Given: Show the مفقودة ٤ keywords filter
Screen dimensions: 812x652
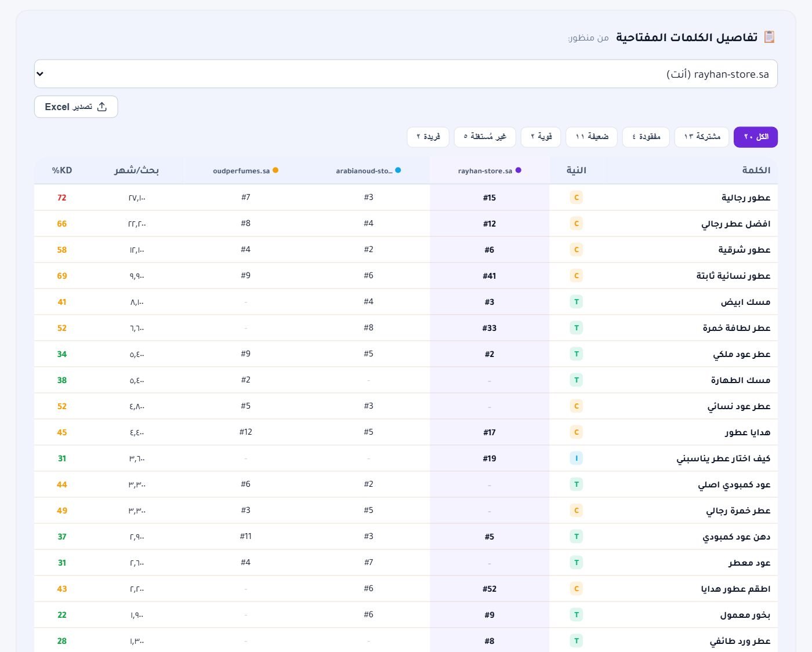Looking at the screenshot, I should (x=646, y=137).
